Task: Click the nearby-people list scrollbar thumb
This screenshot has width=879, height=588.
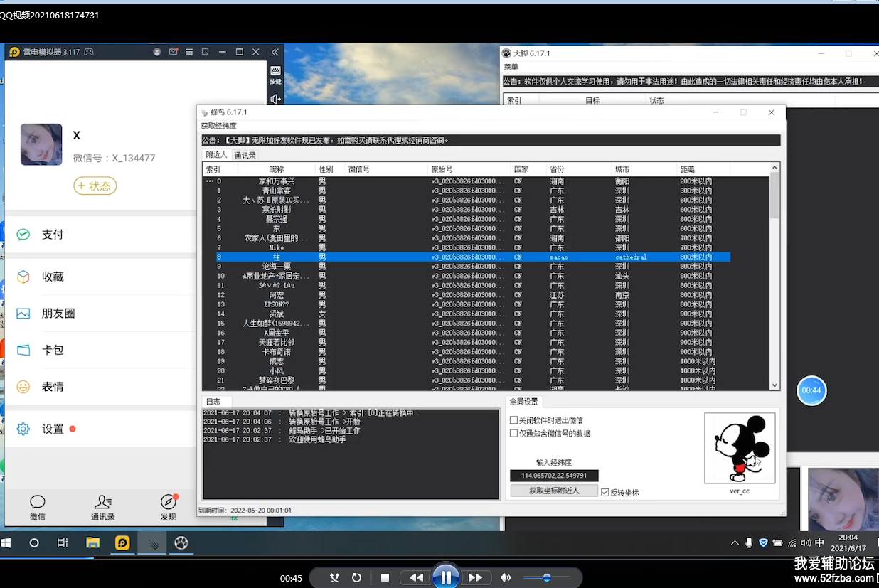Action: click(x=775, y=196)
